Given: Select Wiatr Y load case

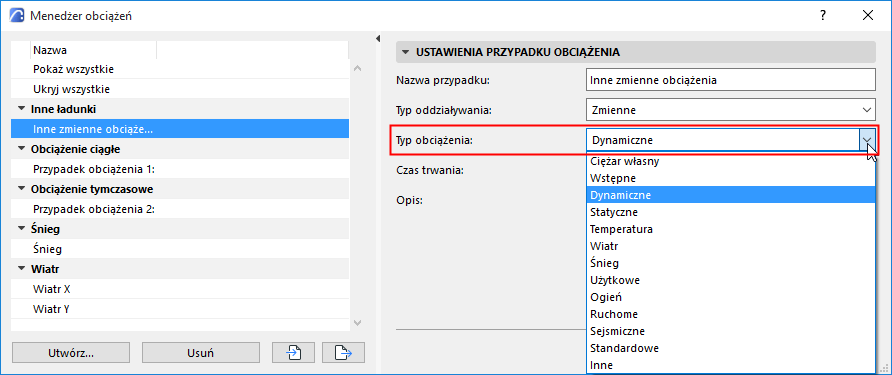Looking at the screenshot, I should 180,310.
